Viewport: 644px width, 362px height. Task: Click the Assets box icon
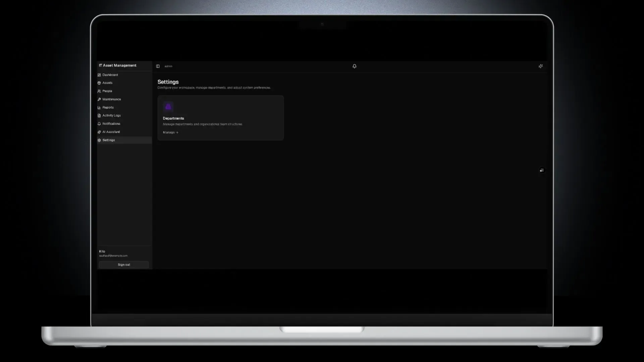[99, 83]
